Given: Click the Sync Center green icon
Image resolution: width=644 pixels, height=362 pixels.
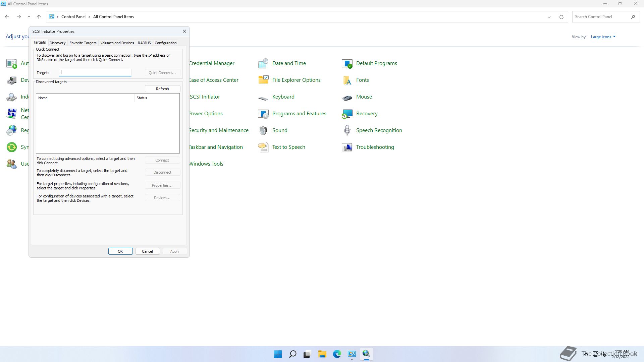Looking at the screenshot, I should 12,147.
